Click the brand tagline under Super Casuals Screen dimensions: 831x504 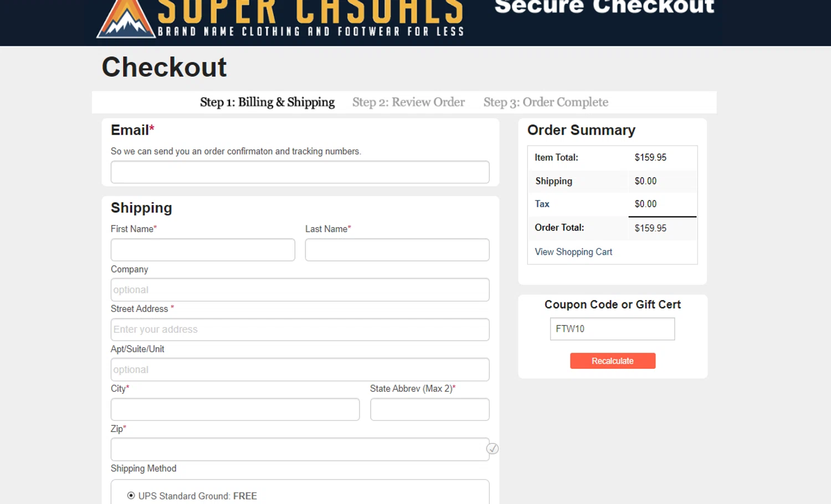(311, 32)
